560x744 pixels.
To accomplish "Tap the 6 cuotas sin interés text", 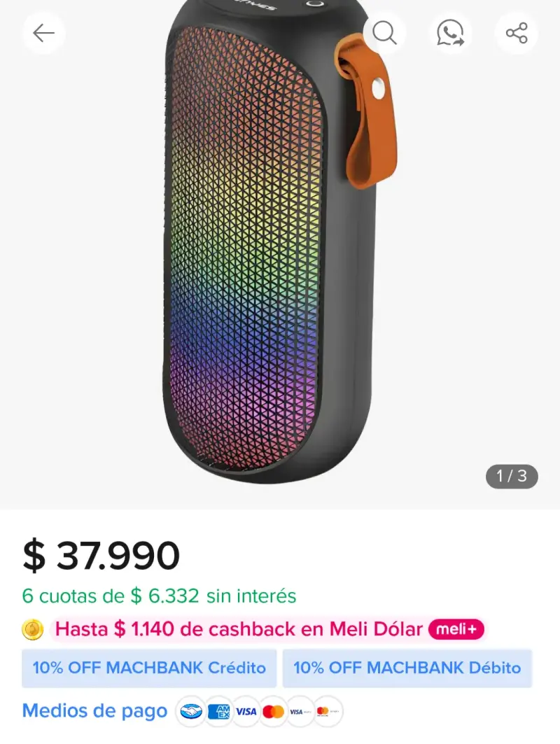I will point(159,596).
